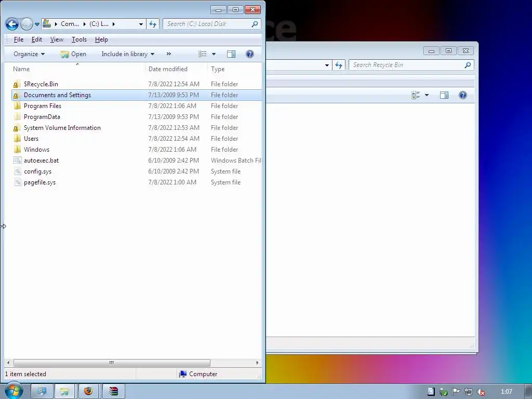Click the '7/8/2022 1:00 AM' date cell
Screen dimensions: 532x399
pyautogui.click(x=172, y=182)
